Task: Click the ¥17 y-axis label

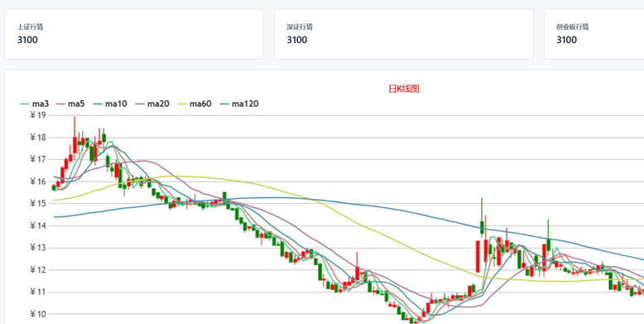Action: (x=39, y=160)
